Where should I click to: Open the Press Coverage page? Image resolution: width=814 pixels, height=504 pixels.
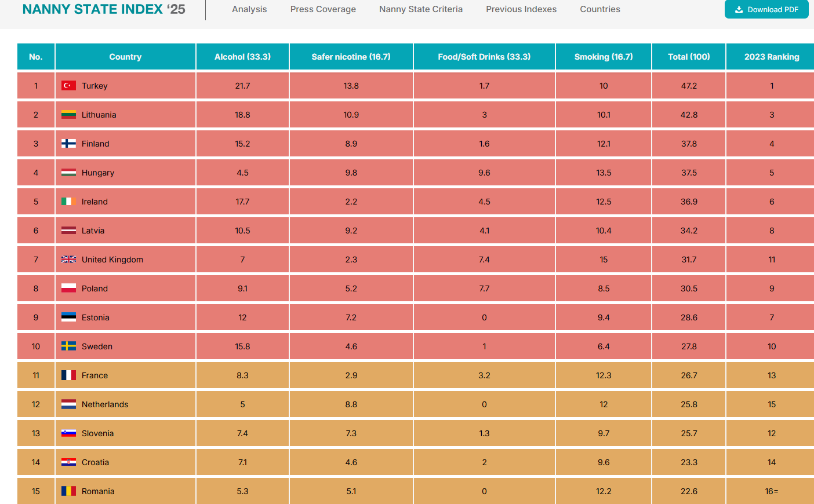pyautogui.click(x=323, y=9)
